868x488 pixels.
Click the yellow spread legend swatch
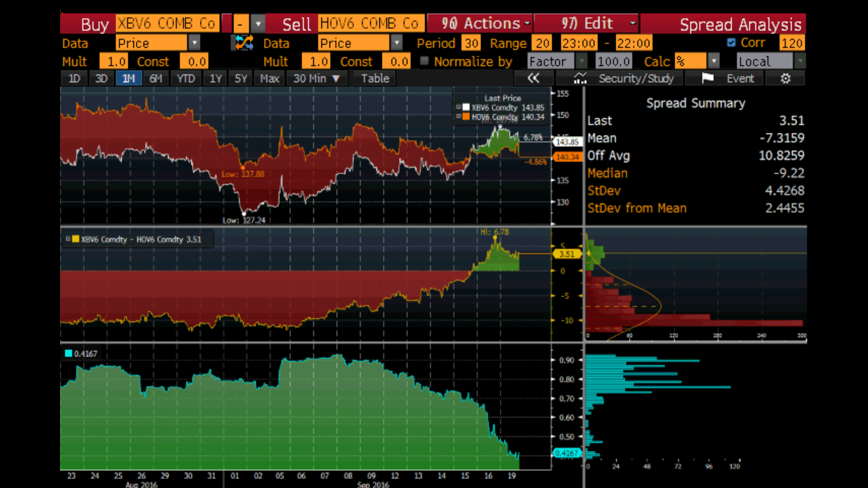75,239
